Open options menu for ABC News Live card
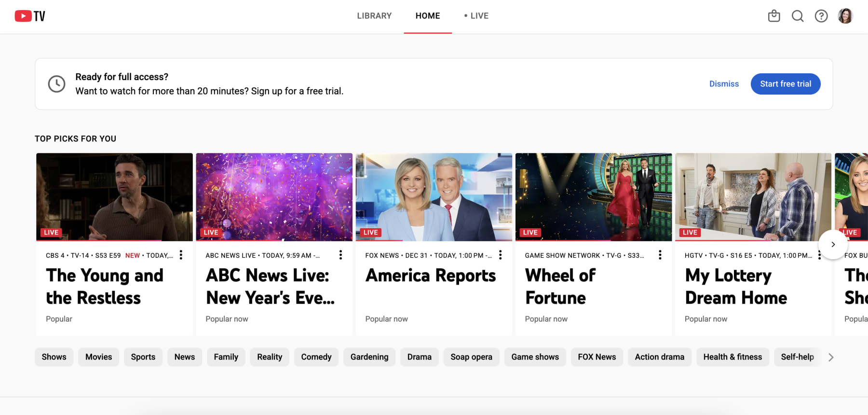The height and width of the screenshot is (415, 868). tap(340, 255)
